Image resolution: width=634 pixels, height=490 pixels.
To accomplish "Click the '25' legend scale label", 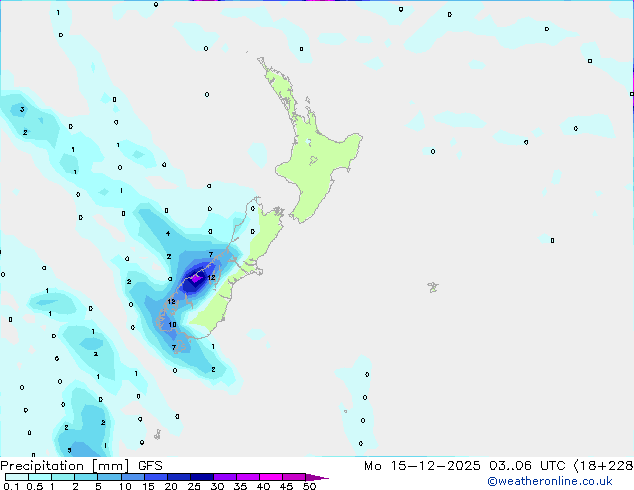I will (x=194, y=486).
